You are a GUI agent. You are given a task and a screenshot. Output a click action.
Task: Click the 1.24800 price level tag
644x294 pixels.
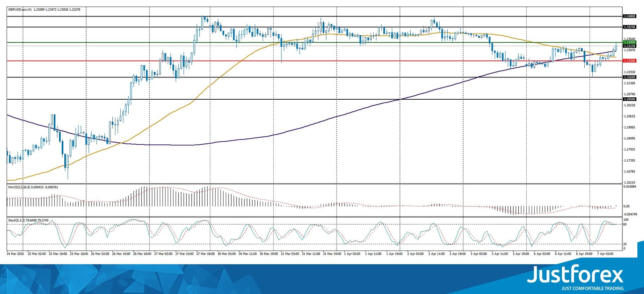(x=629, y=16)
